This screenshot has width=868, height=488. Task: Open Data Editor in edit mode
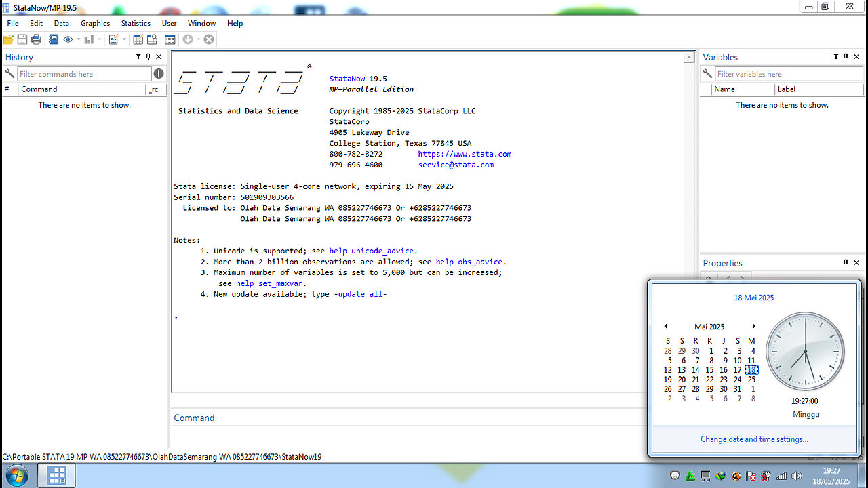[138, 39]
